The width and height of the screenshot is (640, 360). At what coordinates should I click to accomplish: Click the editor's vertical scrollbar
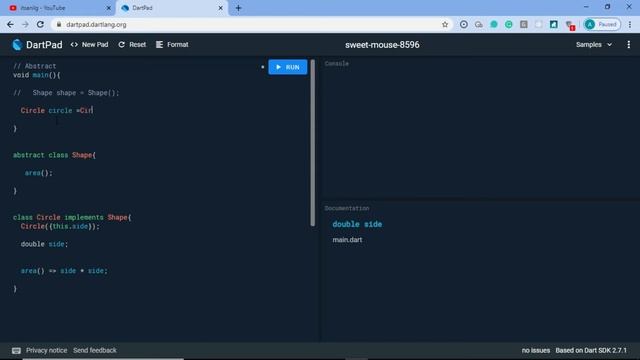coord(313,143)
